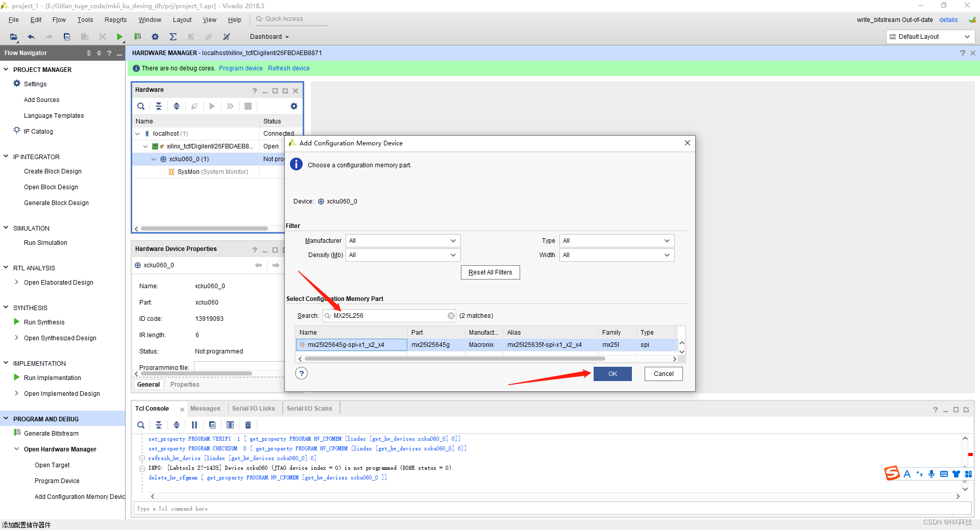Open the Manufacturer filter dropdown
Viewport: 980px width, 530px height.
(x=403, y=241)
